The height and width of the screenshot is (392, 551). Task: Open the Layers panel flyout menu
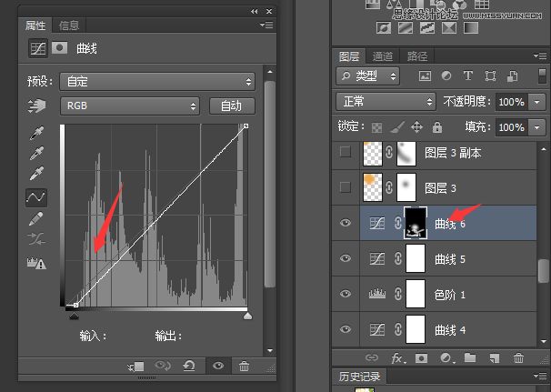point(540,55)
